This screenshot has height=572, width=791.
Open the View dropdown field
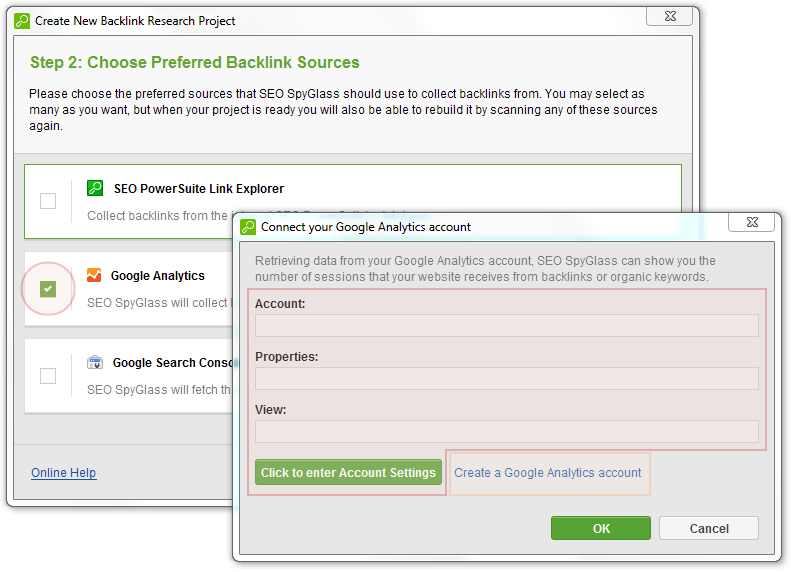coord(506,431)
